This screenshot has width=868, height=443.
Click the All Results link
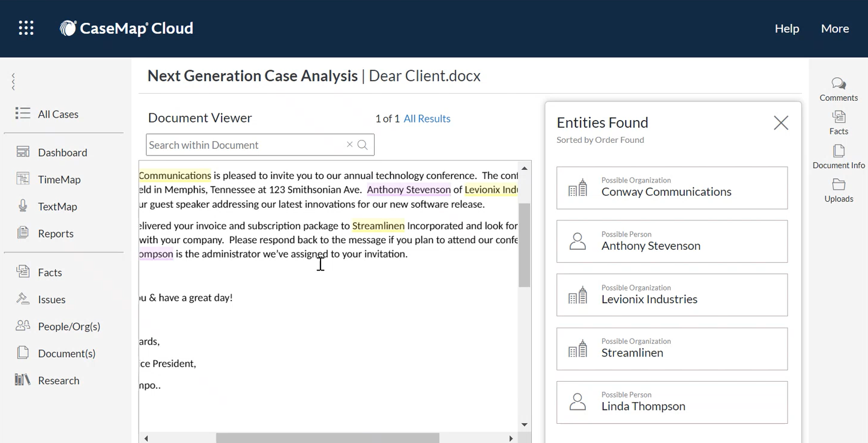pos(427,119)
